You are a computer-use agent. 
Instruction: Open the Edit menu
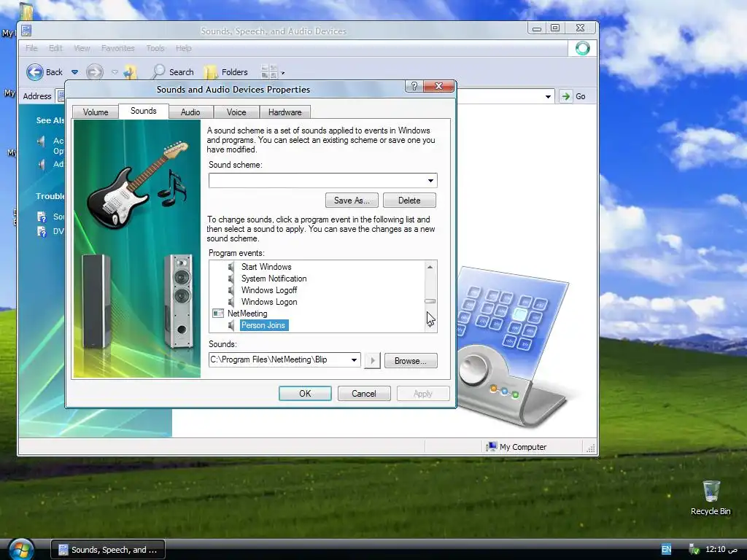55,48
